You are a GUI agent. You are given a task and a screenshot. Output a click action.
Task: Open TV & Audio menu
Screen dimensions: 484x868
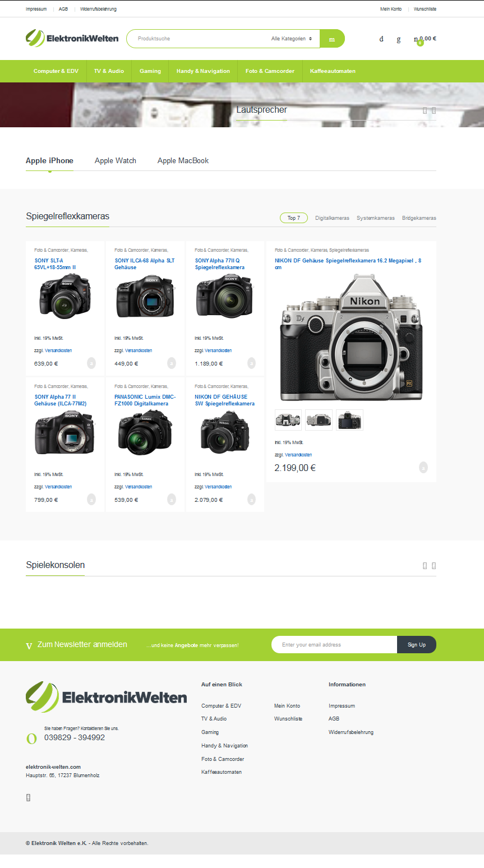(109, 71)
